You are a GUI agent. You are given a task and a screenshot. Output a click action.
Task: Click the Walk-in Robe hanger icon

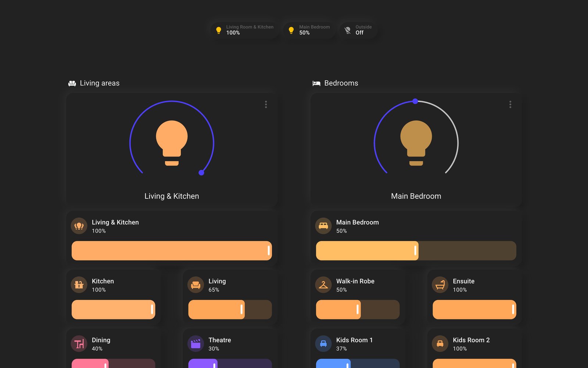[323, 285]
